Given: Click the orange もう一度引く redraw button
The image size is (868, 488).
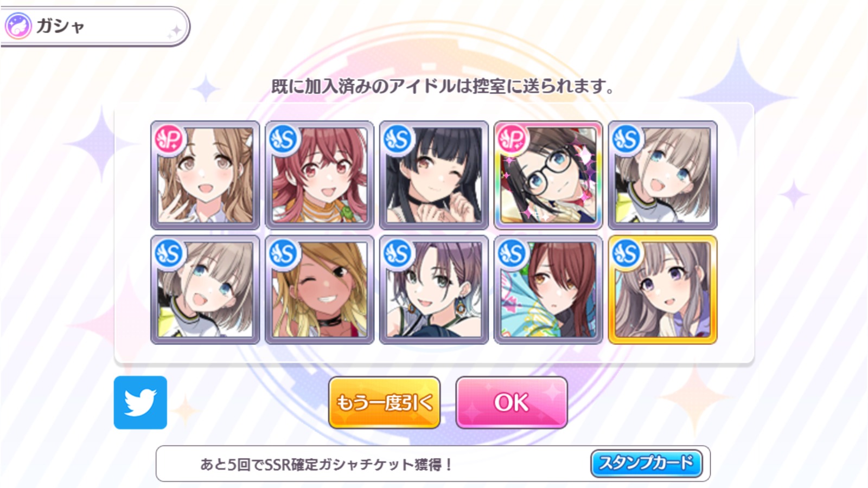Looking at the screenshot, I should pos(384,403).
